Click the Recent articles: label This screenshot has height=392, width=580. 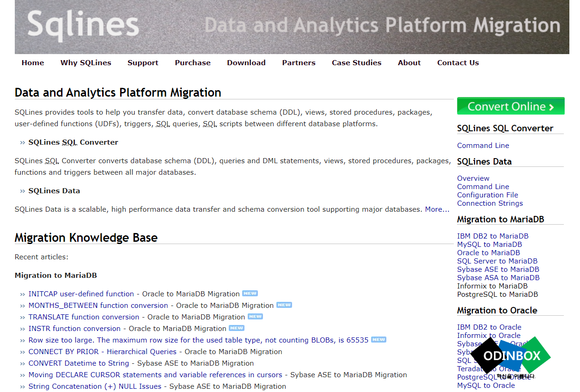[42, 257]
